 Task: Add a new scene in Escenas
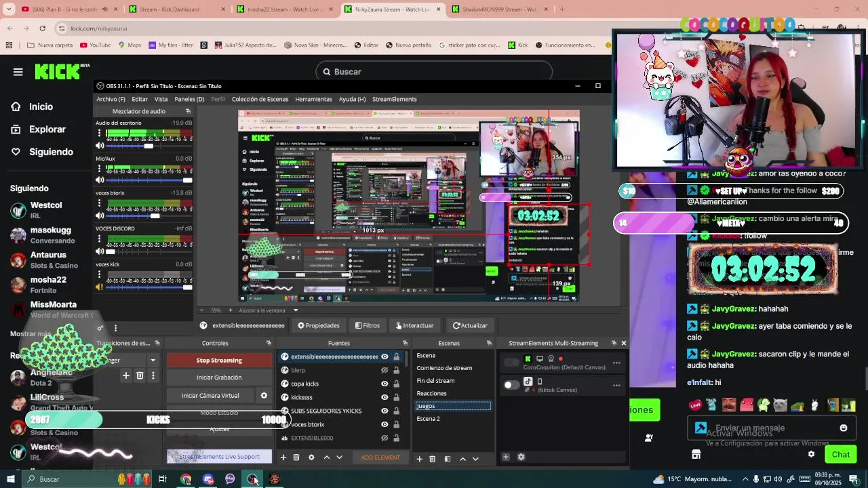[419, 460]
